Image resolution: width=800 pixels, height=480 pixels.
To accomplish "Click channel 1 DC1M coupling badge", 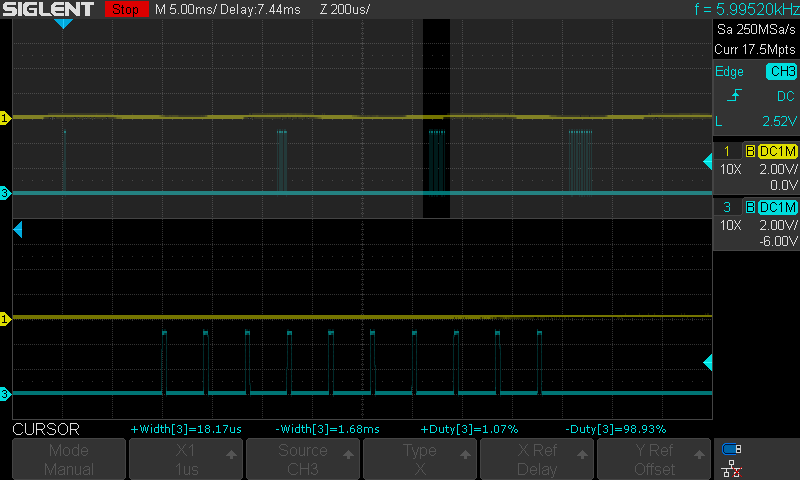I will click(777, 151).
